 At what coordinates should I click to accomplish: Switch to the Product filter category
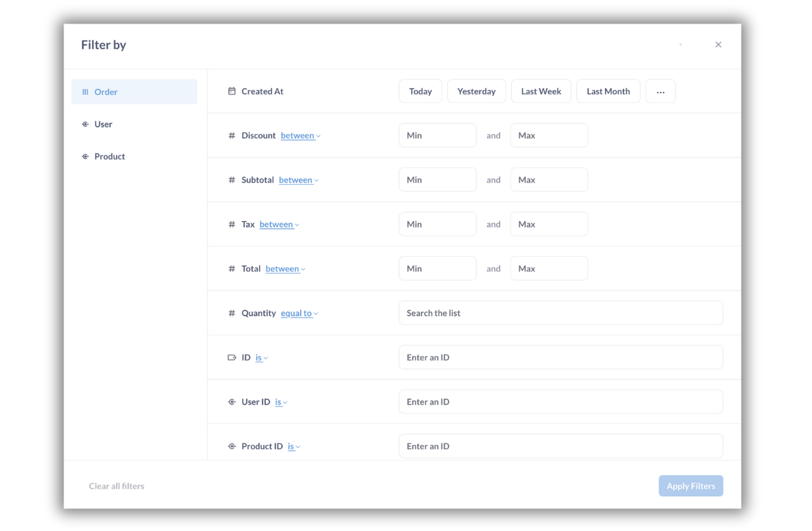point(109,156)
